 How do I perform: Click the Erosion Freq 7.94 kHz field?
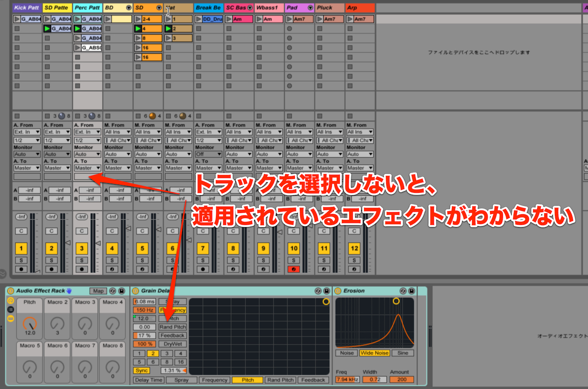coord(347,380)
